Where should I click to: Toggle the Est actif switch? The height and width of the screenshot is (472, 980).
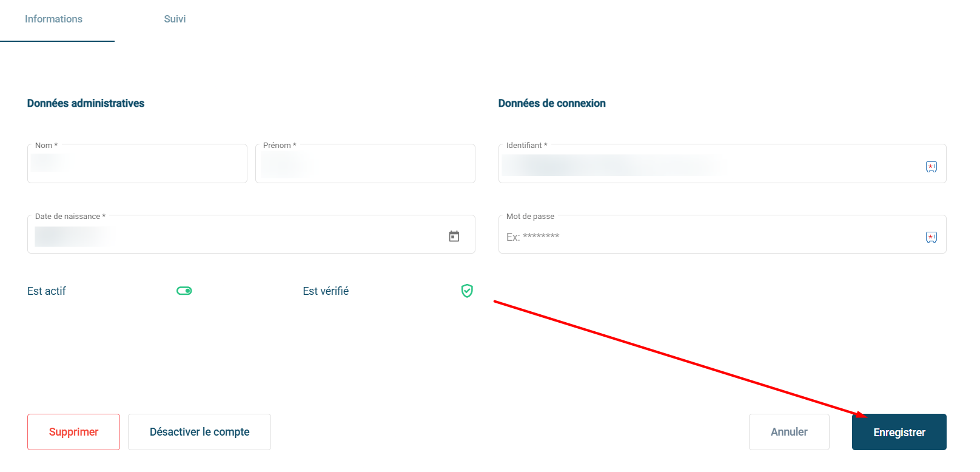(x=184, y=291)
